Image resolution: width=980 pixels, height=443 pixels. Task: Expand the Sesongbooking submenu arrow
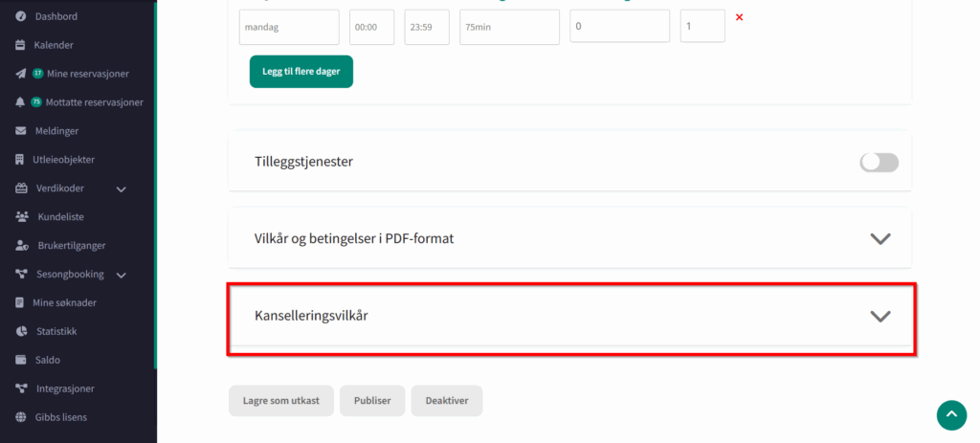[x=122, y=276]
